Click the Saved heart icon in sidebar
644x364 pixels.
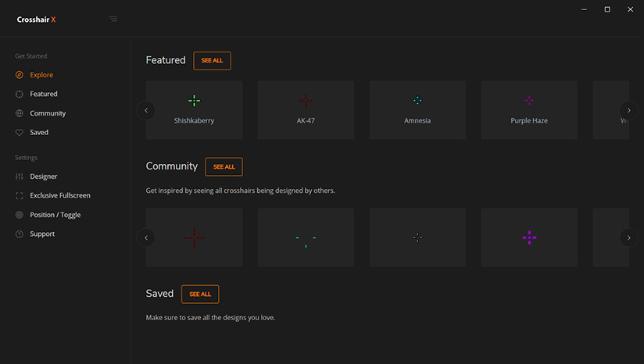pyautogui.click(x=20, y=133)
